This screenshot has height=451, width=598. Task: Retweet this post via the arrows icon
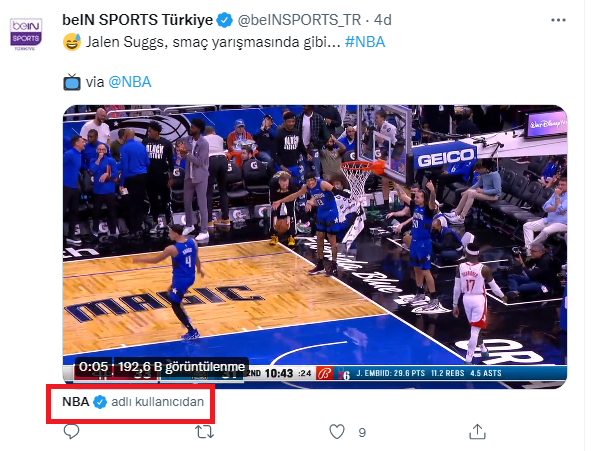tap(204, 432)
